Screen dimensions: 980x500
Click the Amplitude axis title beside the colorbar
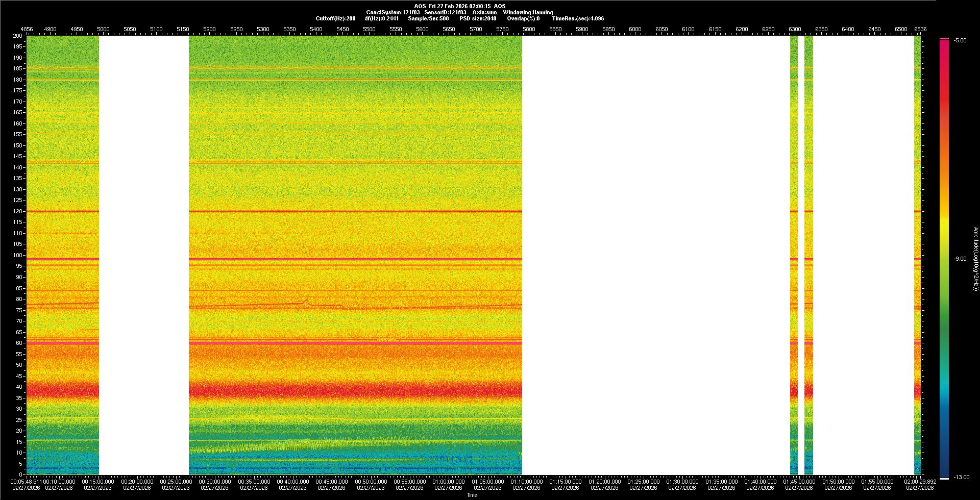[x=975, y=259]
